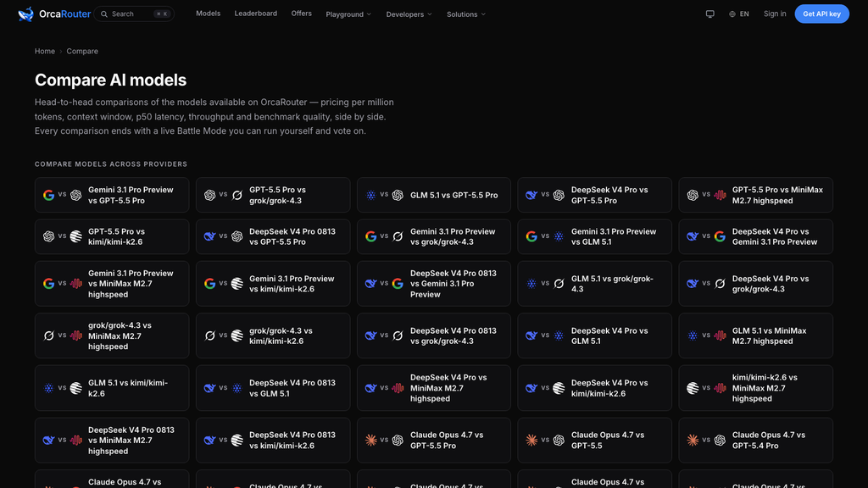Image resolution: width=868 pixels, height=488 pixels.
Task: Click Claude icon in Claude Opus 4.7 vs GPT-5.4 Pro card
Action: pos(693,440)
